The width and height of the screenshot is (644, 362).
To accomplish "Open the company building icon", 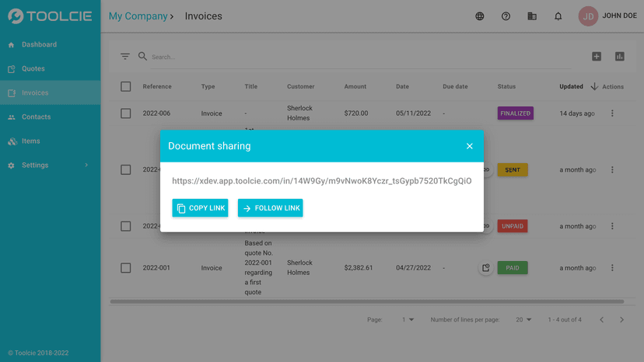I will [x=532, y=16].
